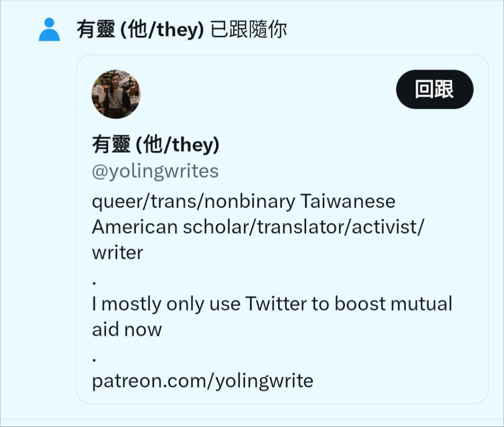Screen dimensions: 504x427
Task: Click the word 'Twitter' in bio
Action: click(x=276, y=304)
